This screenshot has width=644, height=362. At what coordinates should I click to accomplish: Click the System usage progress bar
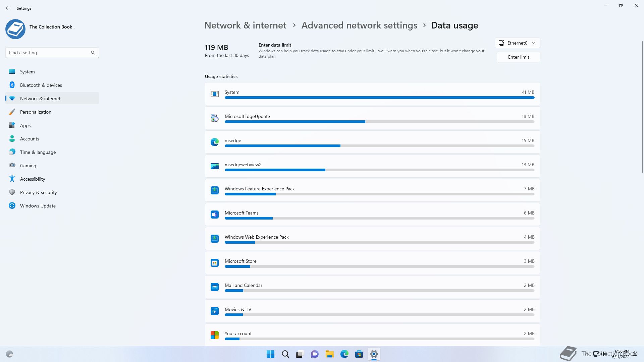(x=379, y=98)
